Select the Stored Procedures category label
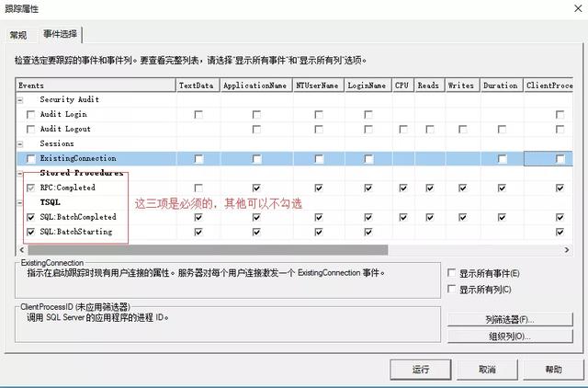This screenshot has width=588, height=388. 82,173
